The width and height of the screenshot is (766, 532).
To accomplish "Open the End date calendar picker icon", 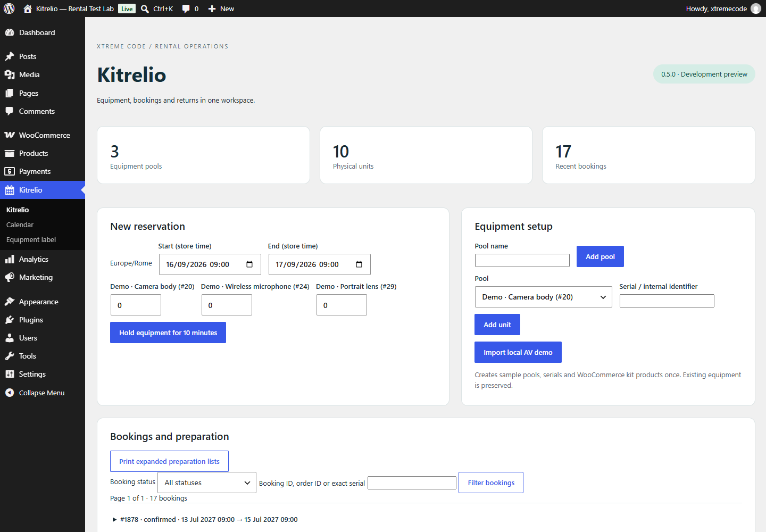I will 359,264.
